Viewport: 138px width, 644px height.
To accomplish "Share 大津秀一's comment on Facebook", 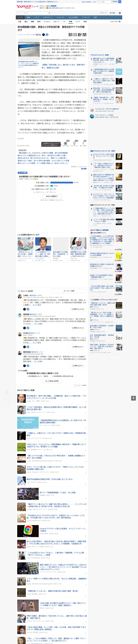I will [x=28, y=309].
